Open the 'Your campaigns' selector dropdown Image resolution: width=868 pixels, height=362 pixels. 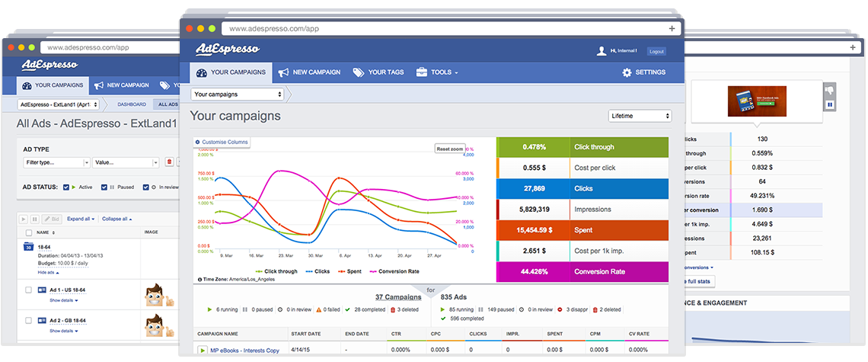click(237, 95)
